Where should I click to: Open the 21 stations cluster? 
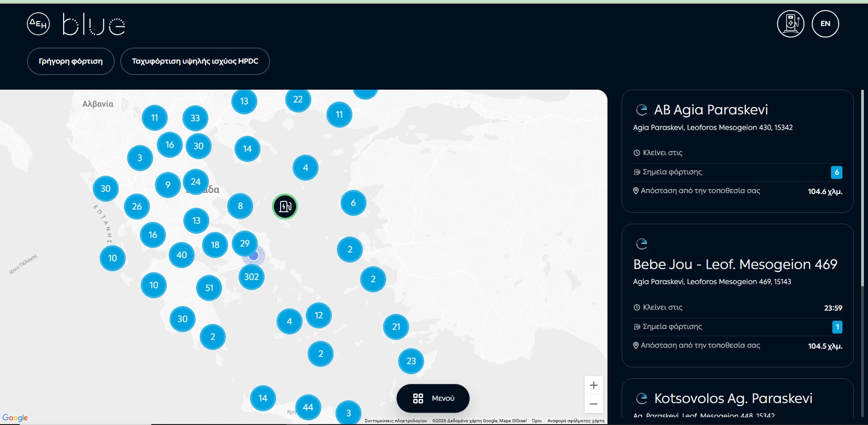click(x=396, y=327)
